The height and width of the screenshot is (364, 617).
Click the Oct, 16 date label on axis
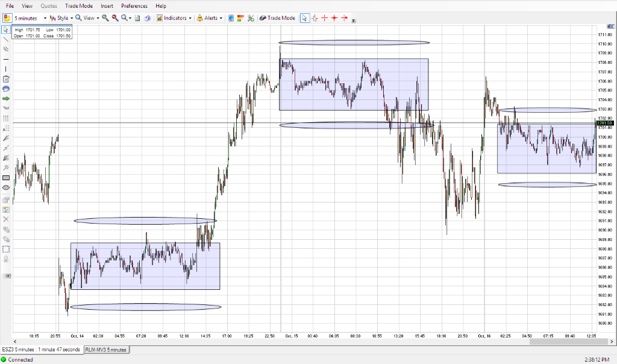point(484,336)
